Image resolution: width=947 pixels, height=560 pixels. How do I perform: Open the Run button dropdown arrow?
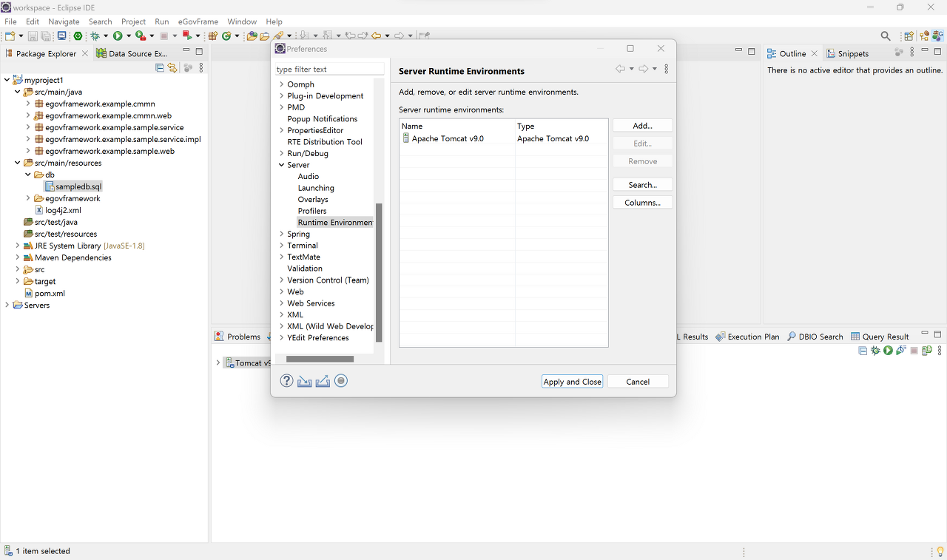(x=129, y=36)
